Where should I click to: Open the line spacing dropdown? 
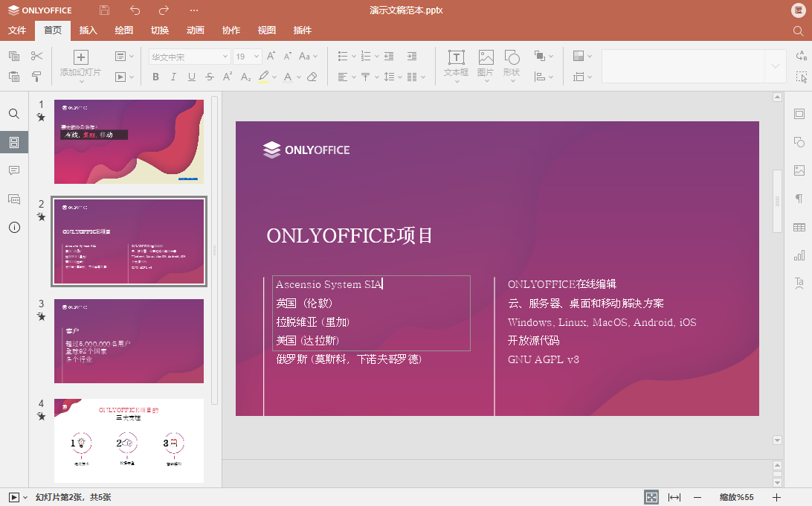(x=393, y=77)
